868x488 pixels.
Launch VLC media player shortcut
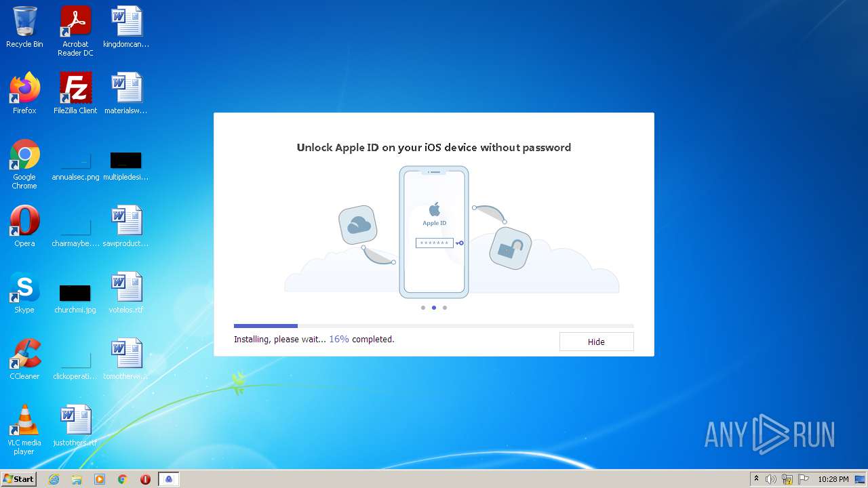point(24,430)
